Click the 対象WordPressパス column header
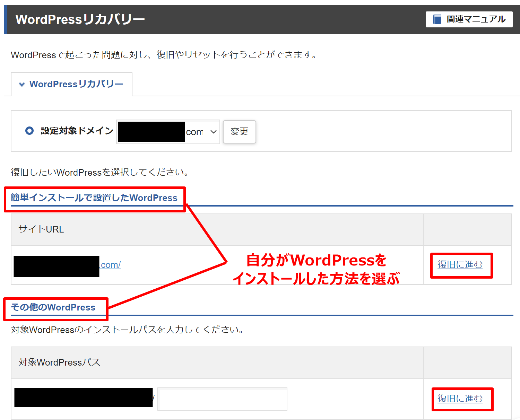 pos(217,362)
